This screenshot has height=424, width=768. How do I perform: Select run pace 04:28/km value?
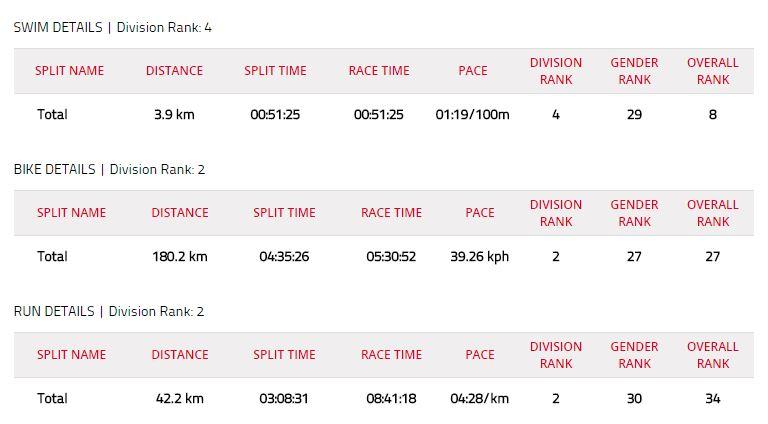click(x=480, y=399)
